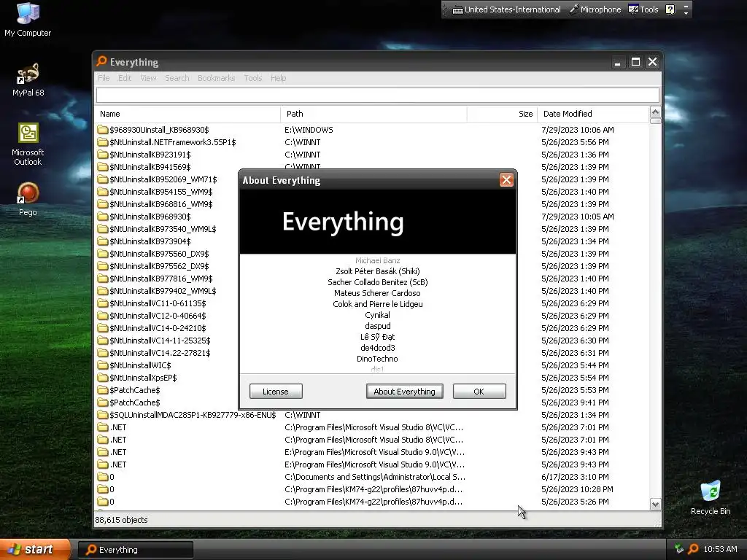This screenshot has height=560, width=747.
Task: Select folder icon of $NtUninstall.NETFramework3.5SP1$
Action: [x=102, y=142]
